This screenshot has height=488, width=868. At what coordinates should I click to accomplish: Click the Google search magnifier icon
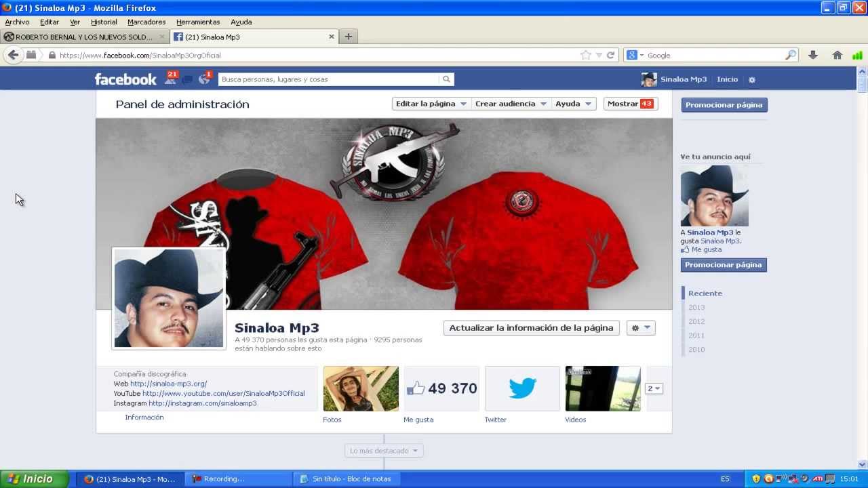(790, 56)
